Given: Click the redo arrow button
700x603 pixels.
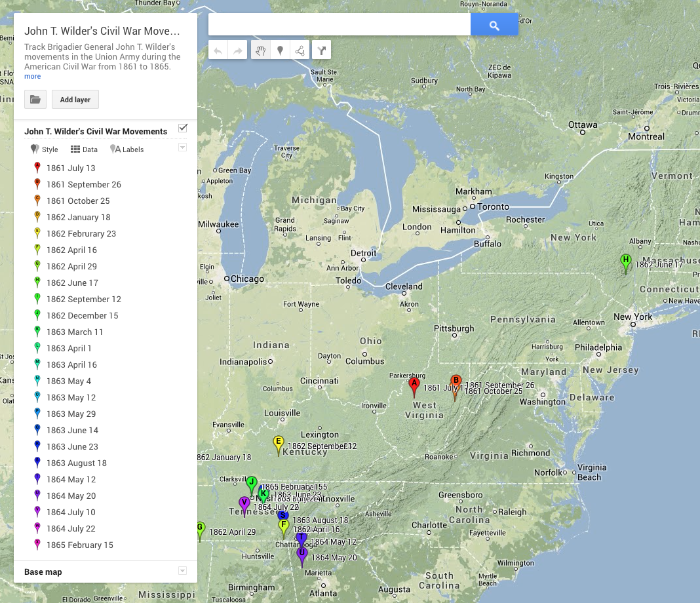Looking at the screenshot, I should pyautogui.click(x=238, y=50).
